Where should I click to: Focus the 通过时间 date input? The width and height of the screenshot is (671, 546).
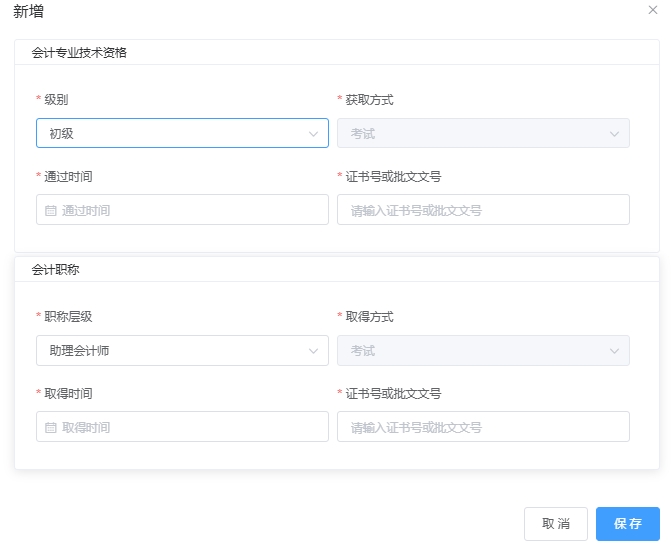tap(190, 210)
